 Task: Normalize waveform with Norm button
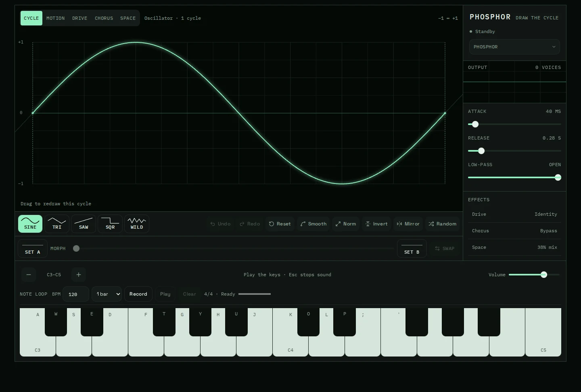pos(346,224)
